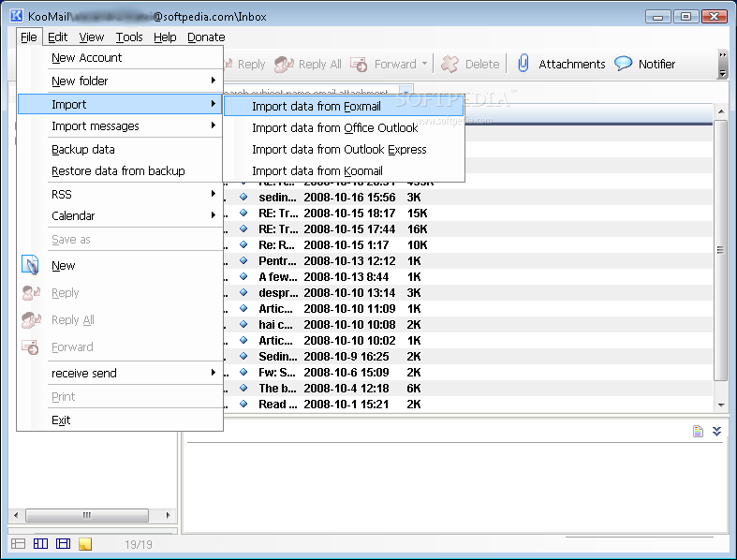737x560 pixels.
Task: Click blue diamond icon for 'sedin...' message
Action: (243, 197)
